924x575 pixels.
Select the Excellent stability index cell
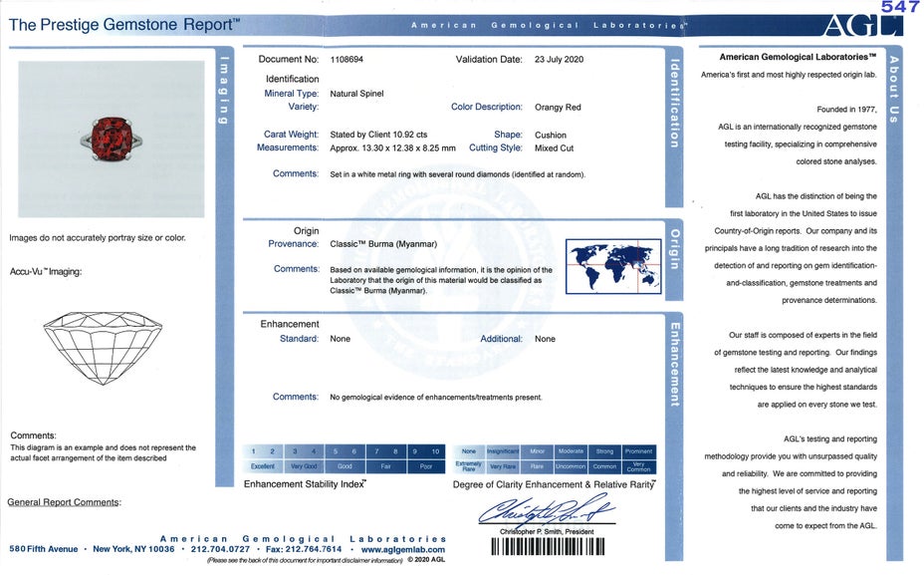click(263, 466)
